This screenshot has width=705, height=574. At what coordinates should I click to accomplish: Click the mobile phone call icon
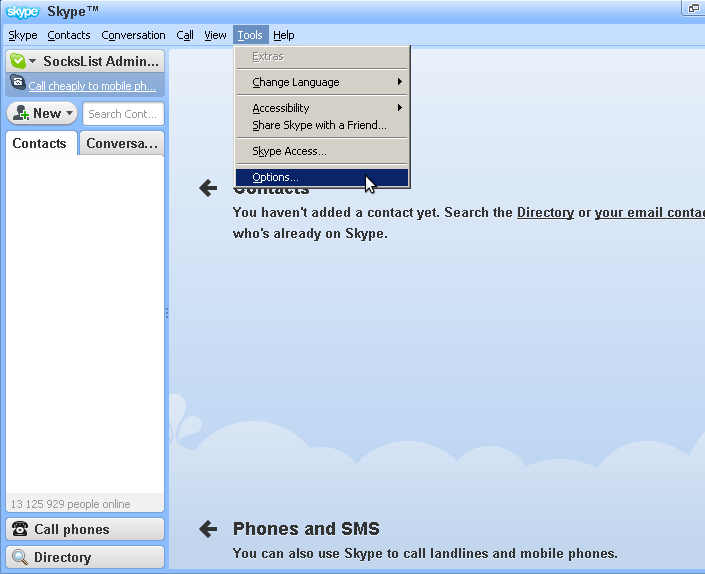[18, 82]
